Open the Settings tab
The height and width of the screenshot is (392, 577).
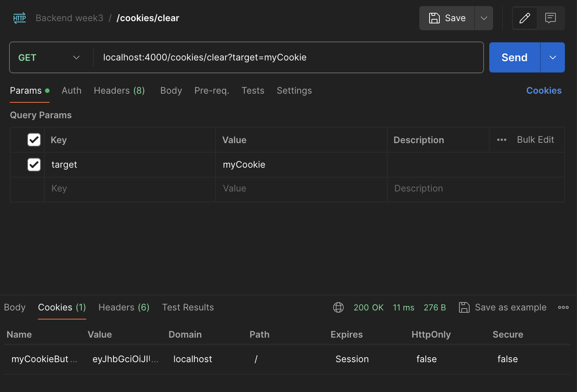(294, 91)
